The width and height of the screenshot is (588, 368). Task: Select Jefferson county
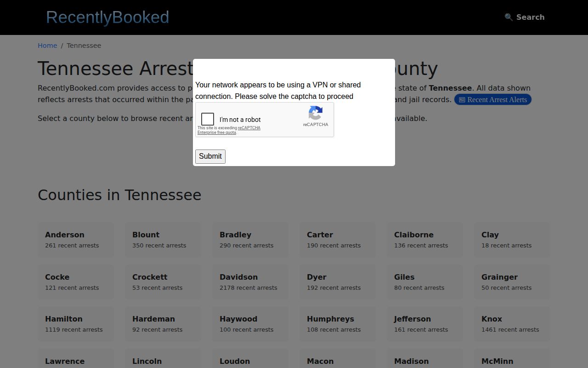425,324
